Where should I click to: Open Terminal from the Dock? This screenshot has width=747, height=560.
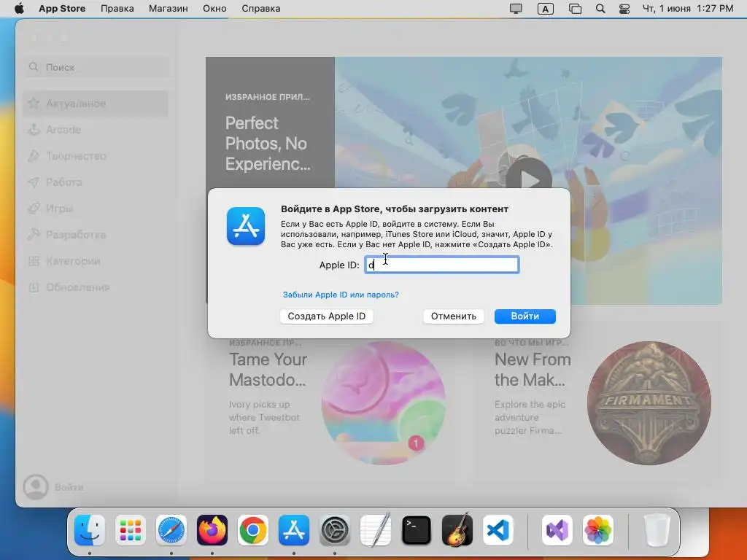(x=417, y=530)
